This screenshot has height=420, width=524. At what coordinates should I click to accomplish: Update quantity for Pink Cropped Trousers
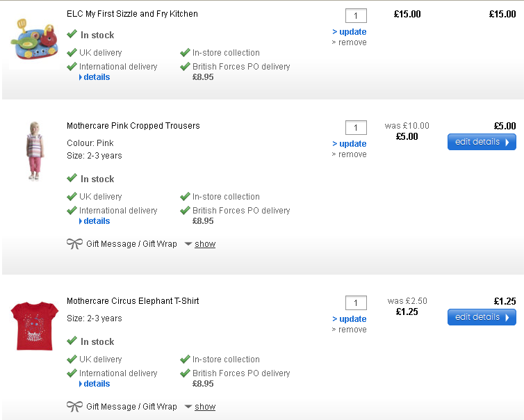pos(352,144)
